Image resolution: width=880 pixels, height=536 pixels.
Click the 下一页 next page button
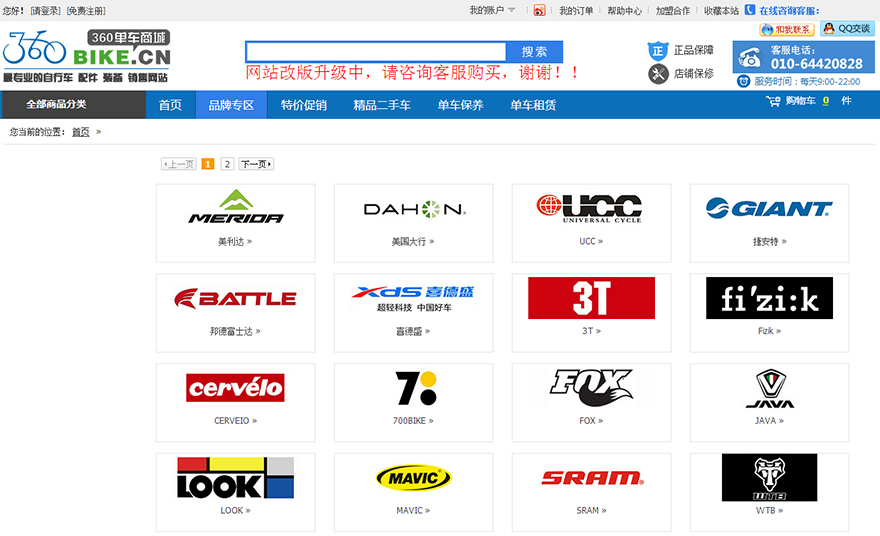coord(256,164)
